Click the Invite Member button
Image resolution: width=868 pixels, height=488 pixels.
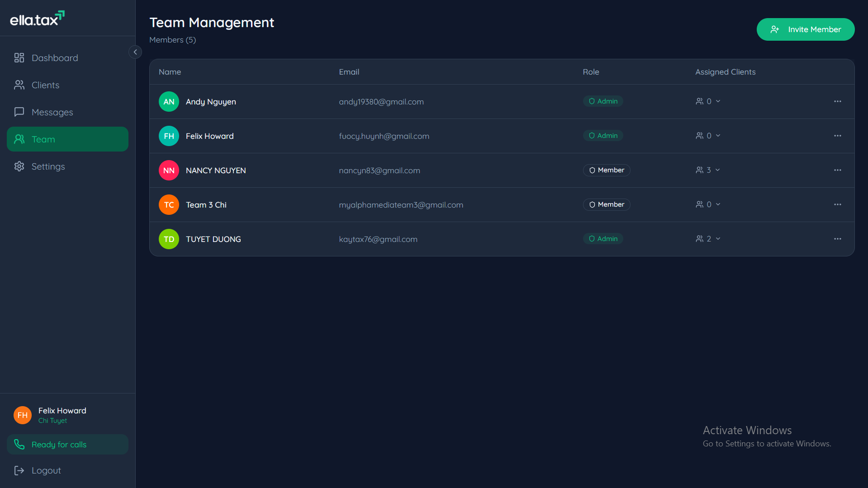(806, 29)
